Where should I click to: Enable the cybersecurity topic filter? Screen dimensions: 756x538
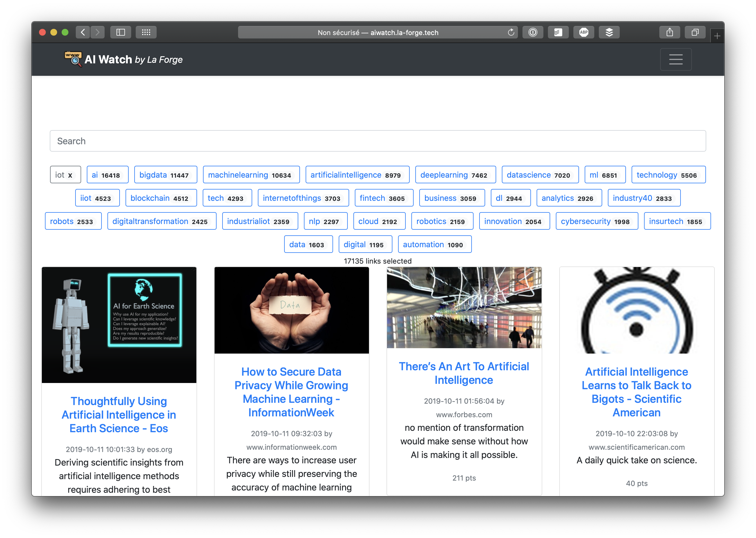(596, 221)
